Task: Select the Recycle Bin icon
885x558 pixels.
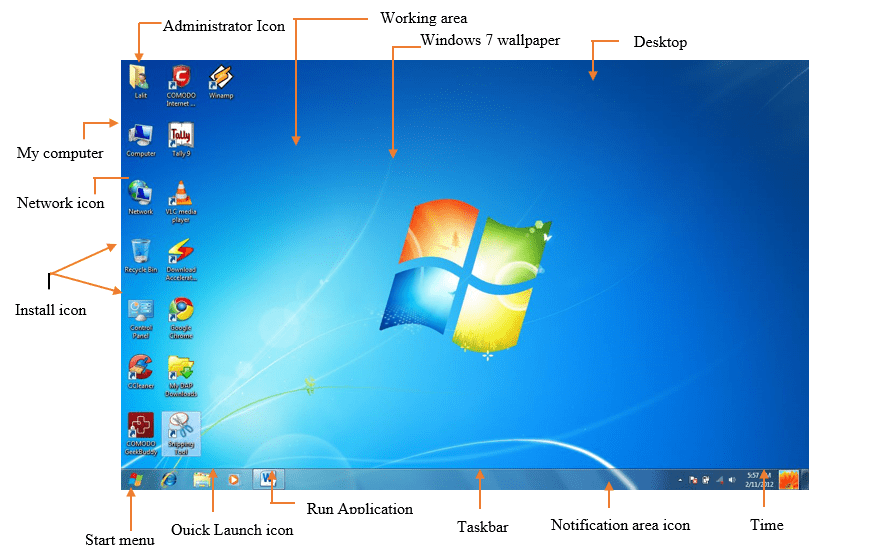Action: (141, 256)
